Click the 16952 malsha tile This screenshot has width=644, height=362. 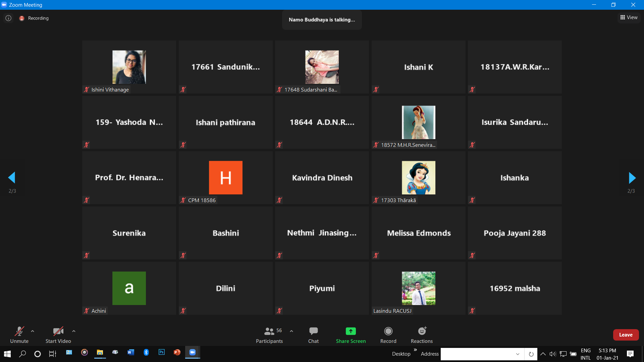point(515,288)
